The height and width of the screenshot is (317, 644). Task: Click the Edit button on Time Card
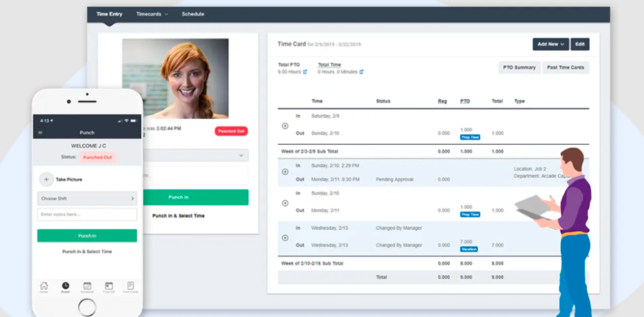580,44
